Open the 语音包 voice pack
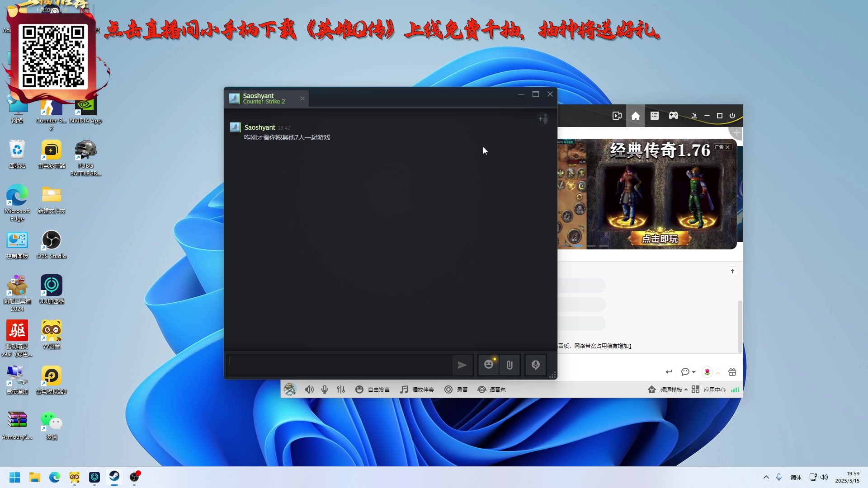Screen dimensions: 868x488 (x=492, y=389)
